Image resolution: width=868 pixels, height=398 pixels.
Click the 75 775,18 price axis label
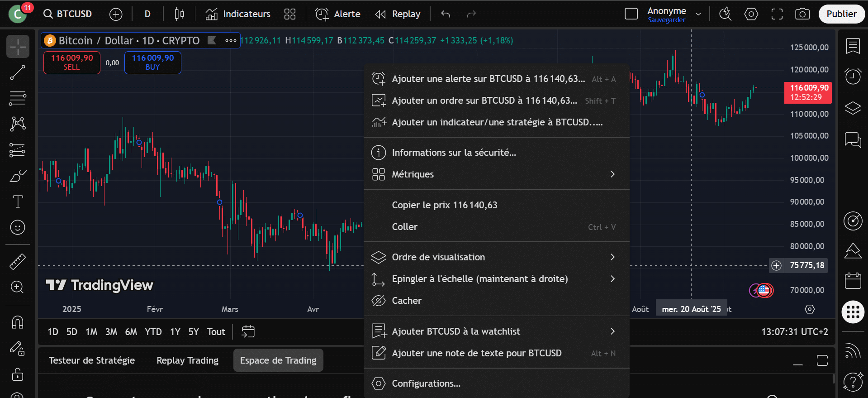tap(806, 265)
